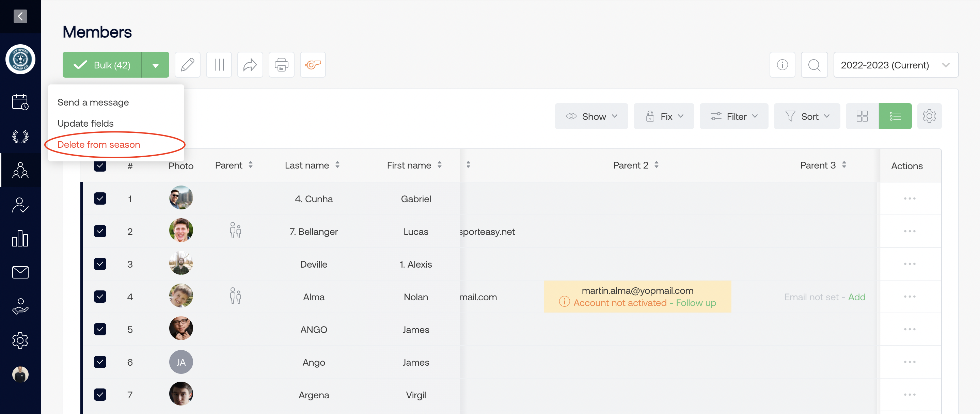Uncheck the row 4 Alma checkbox
The image size is (980, 414).
pyautogui.click(x=100, y=297)
